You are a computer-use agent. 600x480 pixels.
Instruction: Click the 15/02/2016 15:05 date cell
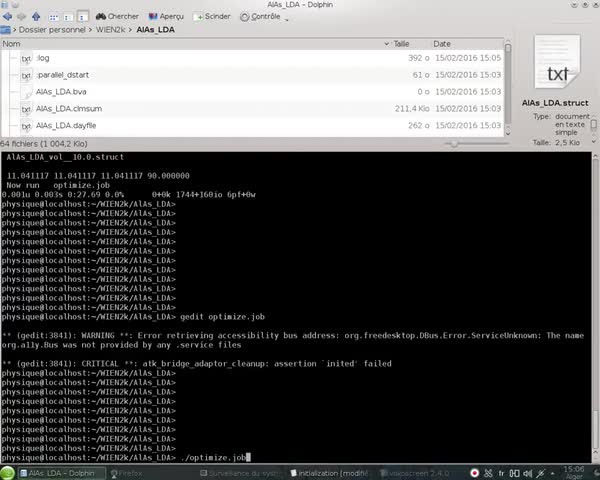(468, 58)
